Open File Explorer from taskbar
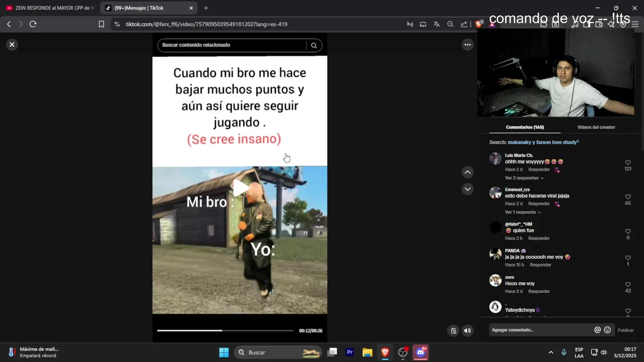This screenshot has width=644, height=362. click(367, 352)
